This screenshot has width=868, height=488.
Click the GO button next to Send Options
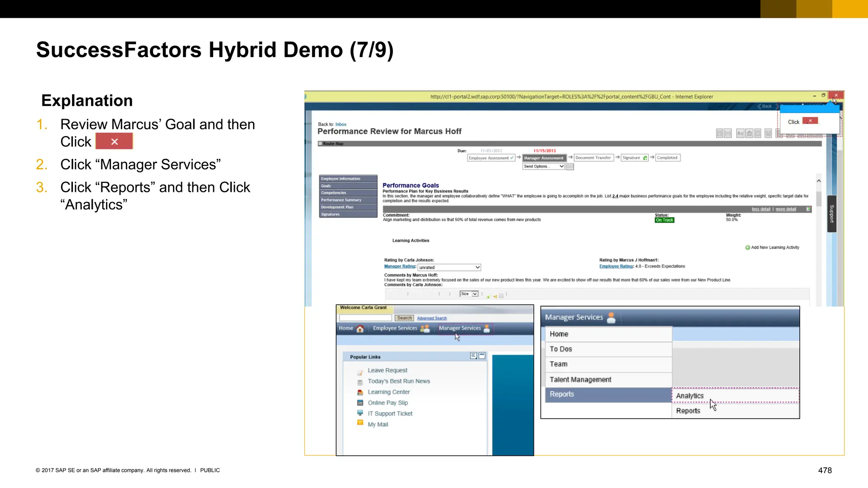tap(570, 166)
